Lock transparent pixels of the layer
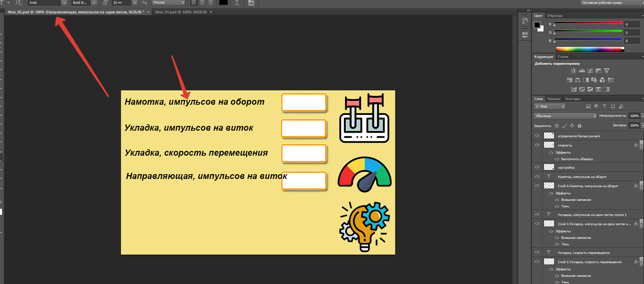This screenshot has height=284, width=644. tap(557, 126)
